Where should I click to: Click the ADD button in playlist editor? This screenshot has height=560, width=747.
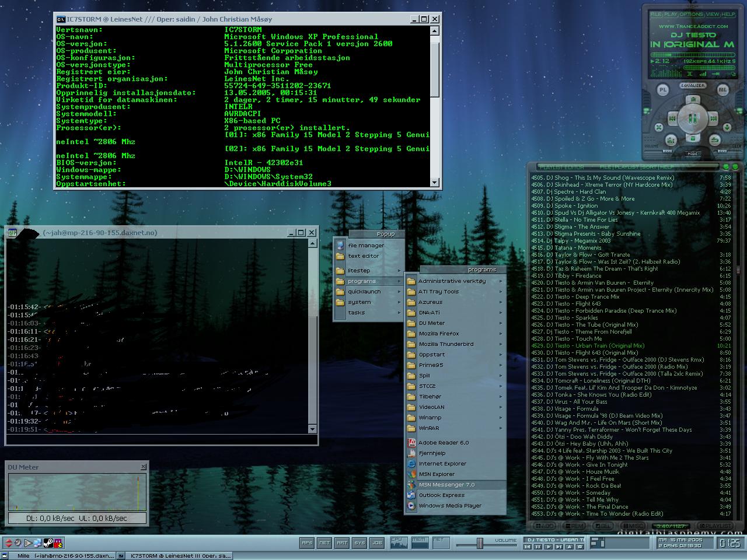545,526
